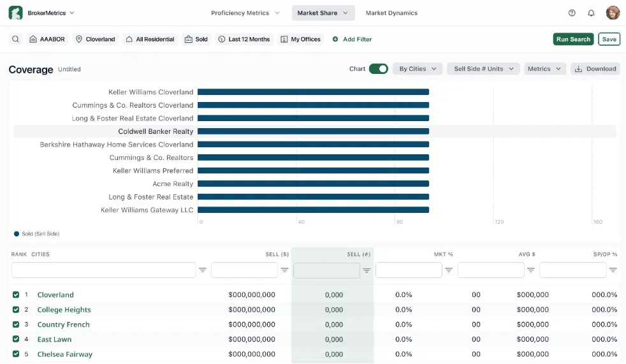Expand the Proficiency Metrics menu
626x364 pixels.
(245, 13)
